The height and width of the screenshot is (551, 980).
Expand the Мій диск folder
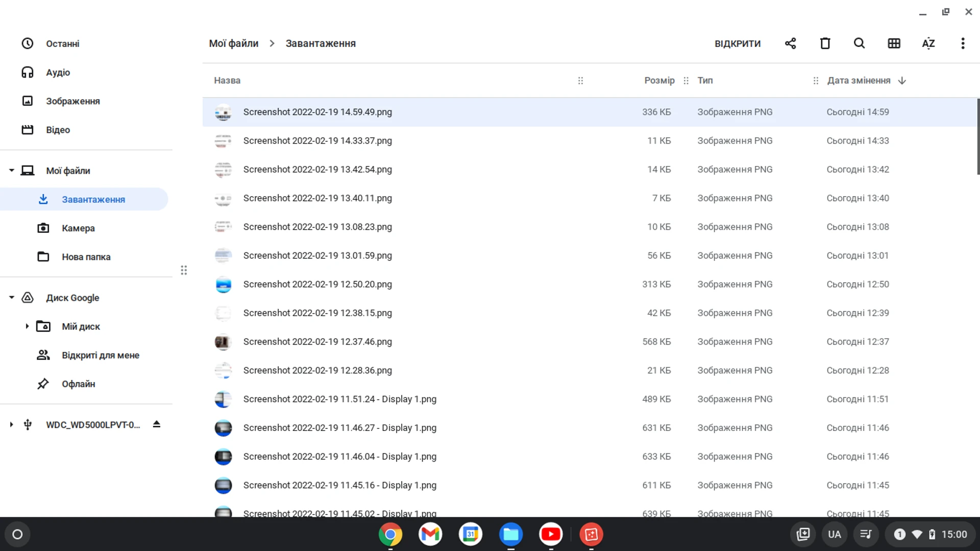tap(27, 326)
